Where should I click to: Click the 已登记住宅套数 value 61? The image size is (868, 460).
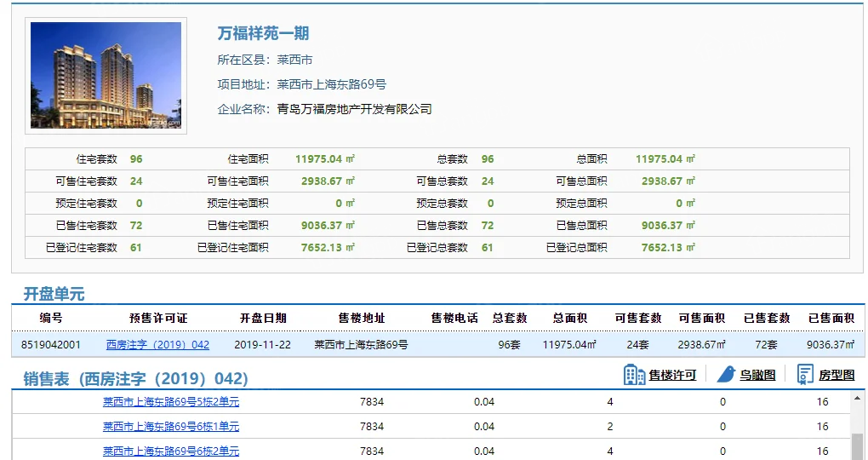136,248
